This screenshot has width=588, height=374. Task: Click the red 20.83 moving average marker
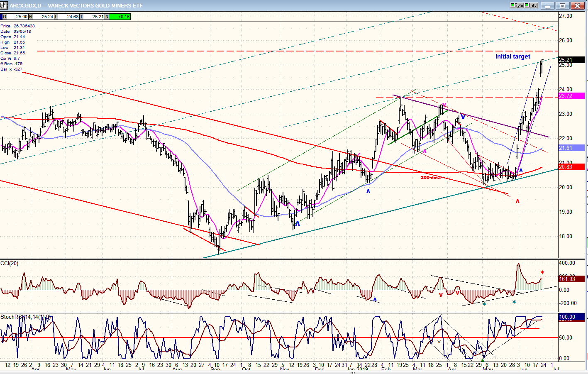pyautogui.click(x=571, y=167)
